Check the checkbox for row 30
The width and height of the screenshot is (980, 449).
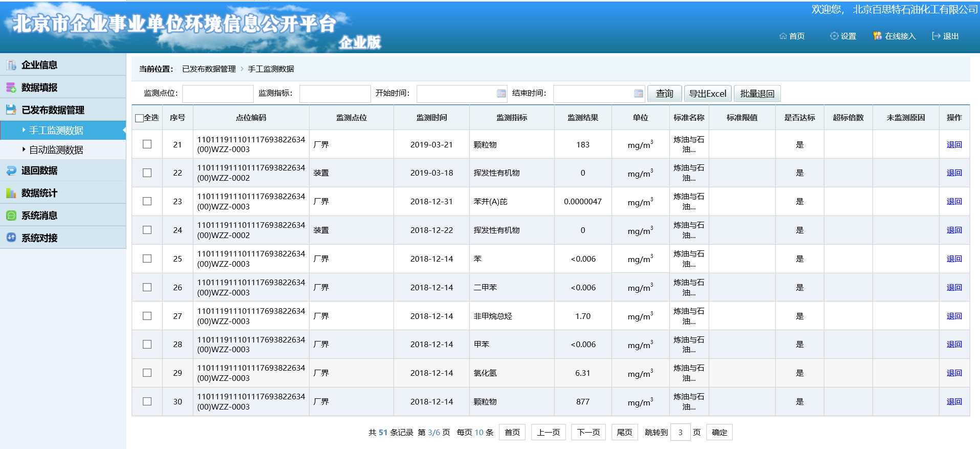click(147, 401)
